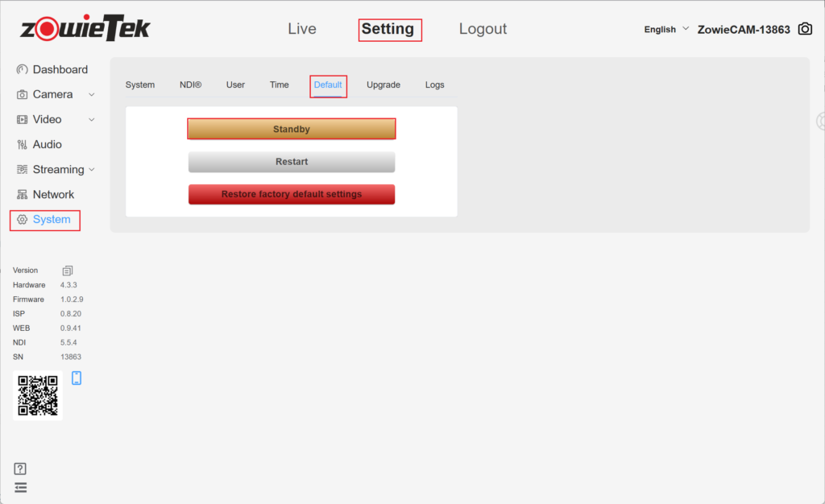This screenshot has height=504, width=825.
Task: Open the English language dropdown
Action: 666,29
